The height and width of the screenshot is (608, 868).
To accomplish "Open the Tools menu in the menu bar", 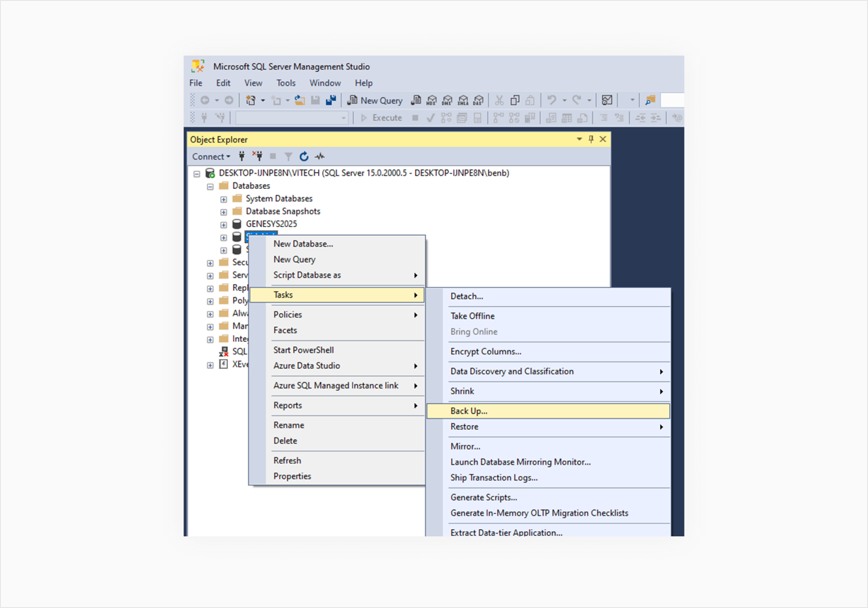I will click(286, 83).
